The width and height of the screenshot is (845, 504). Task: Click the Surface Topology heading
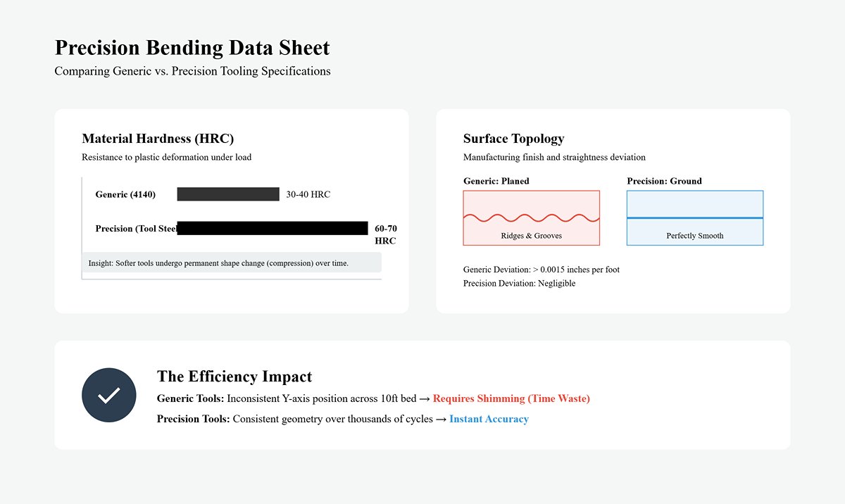(x=514, y=139)
